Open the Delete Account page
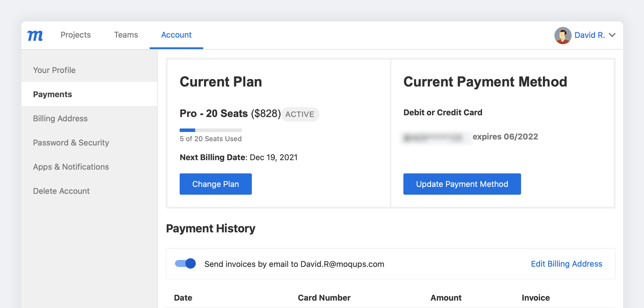Screen dimensions: 644x308 61,191
